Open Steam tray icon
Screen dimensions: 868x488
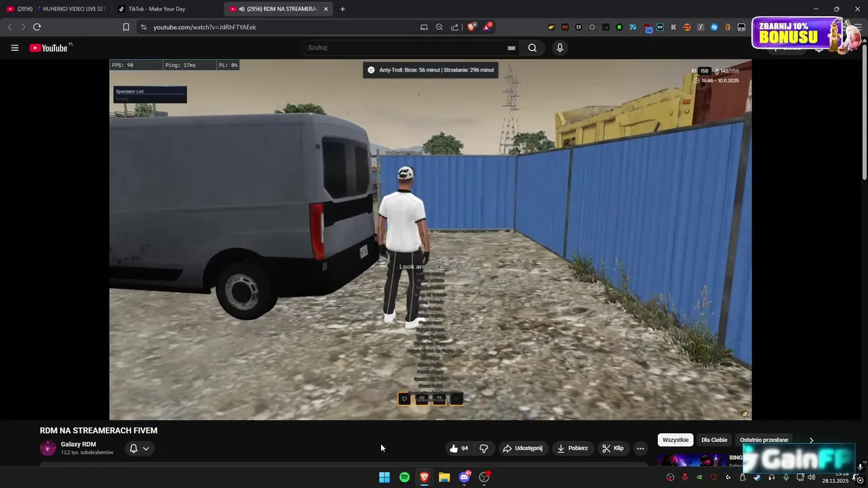coord(757,477)
